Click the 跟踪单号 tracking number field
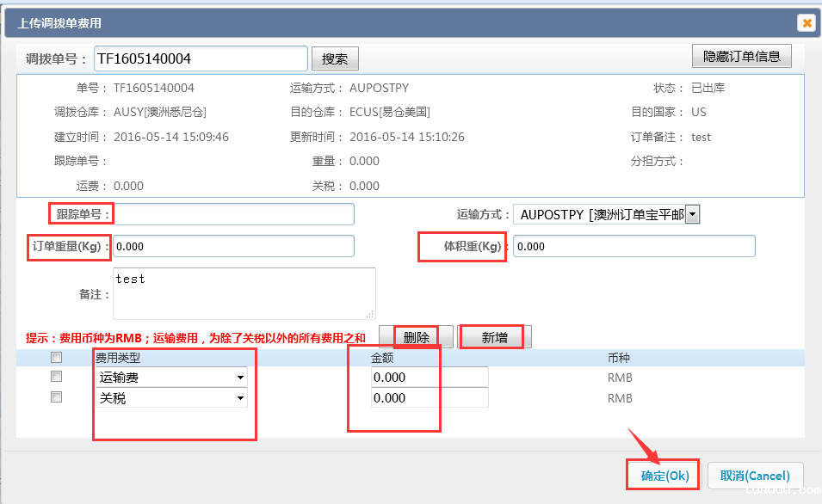This screenshot has width=822, height=504. [x=237, y=214]
